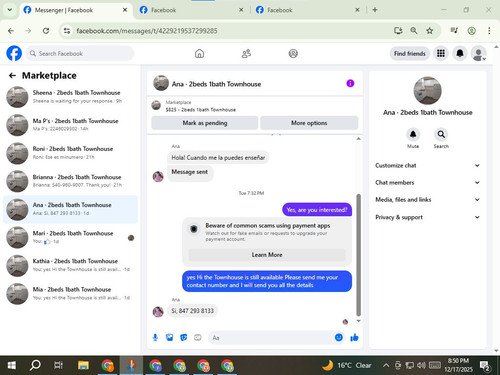
Task: Reload the page
Action: click(x=46, y=31)
